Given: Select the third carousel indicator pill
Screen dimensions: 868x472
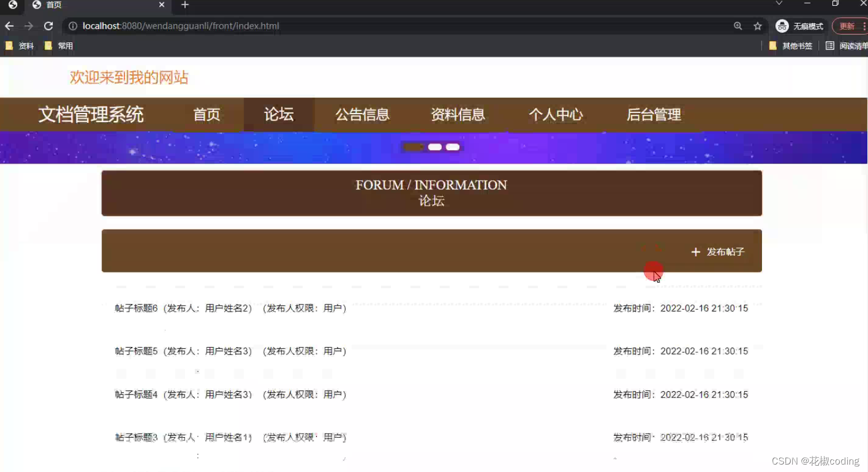Looking at the screenshot, I should tap(453, 147).
